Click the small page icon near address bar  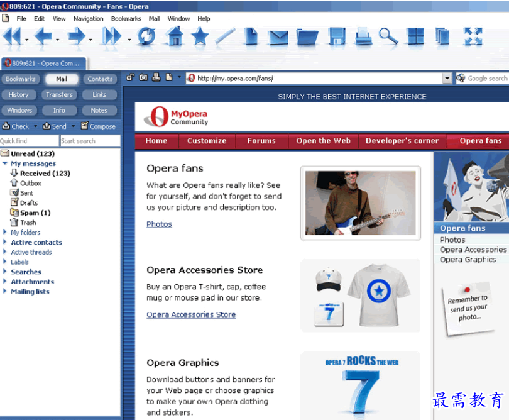169,77
